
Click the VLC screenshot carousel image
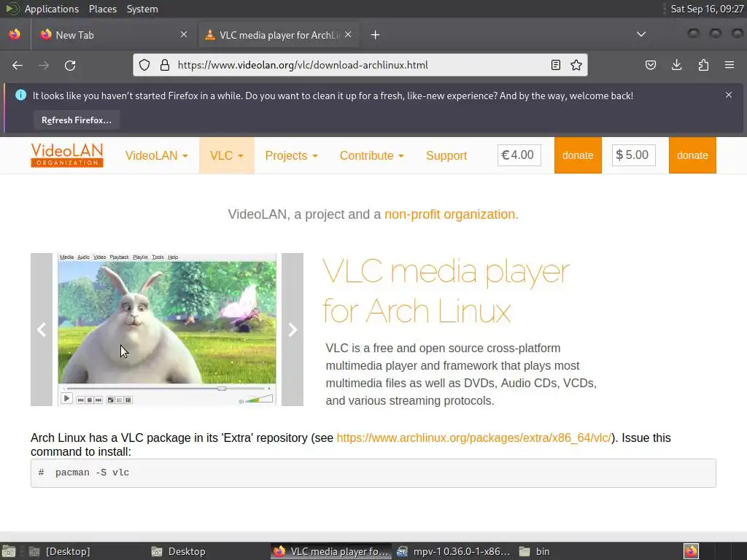[x=167, y=330]
